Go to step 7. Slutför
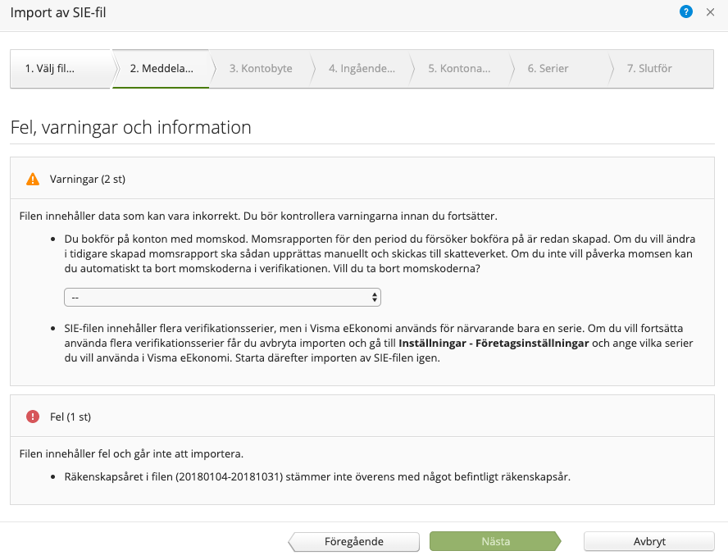 click(649, 69)
